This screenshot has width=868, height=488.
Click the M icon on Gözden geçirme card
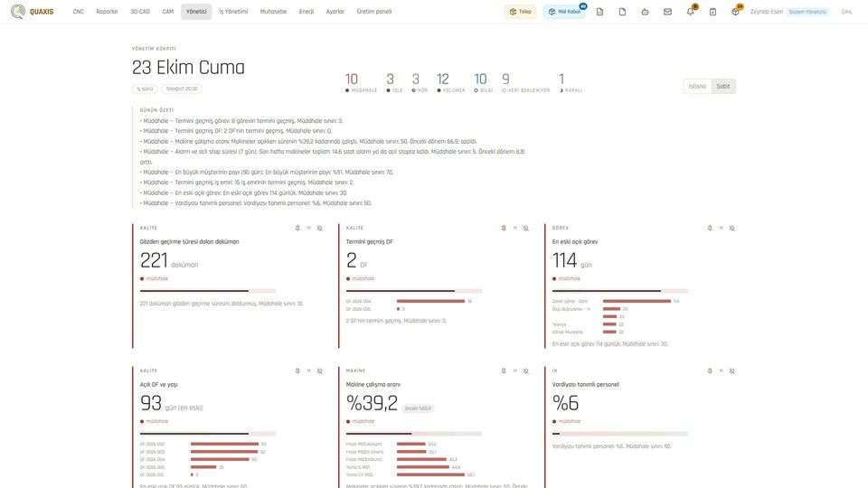pyautogui.click(x=309, y=228)
